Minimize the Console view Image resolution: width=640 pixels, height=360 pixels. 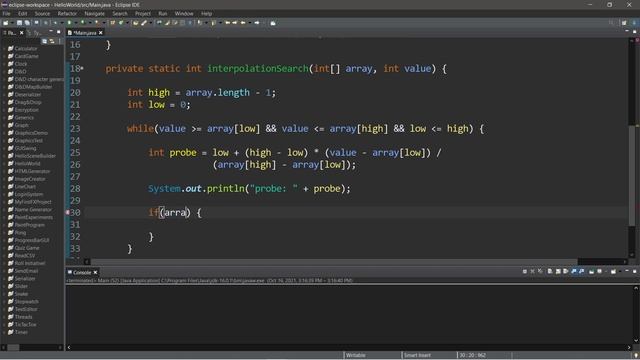tap(627, 271)
